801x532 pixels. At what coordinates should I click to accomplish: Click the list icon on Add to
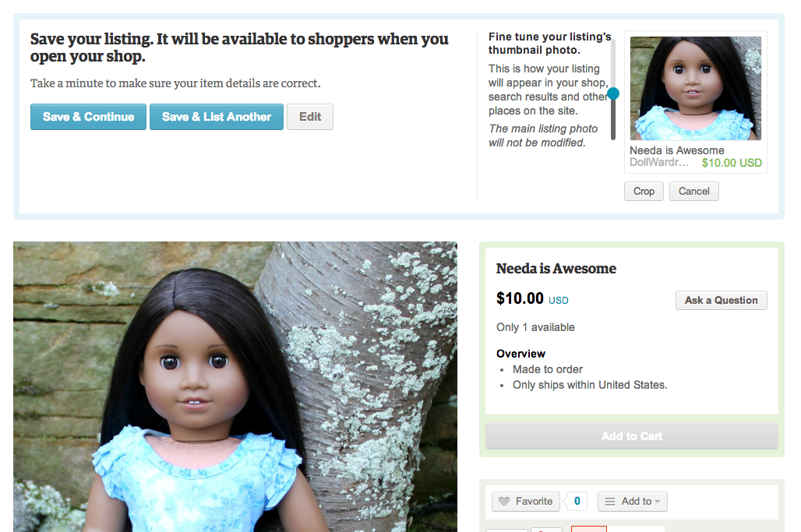tap(610, 502)
